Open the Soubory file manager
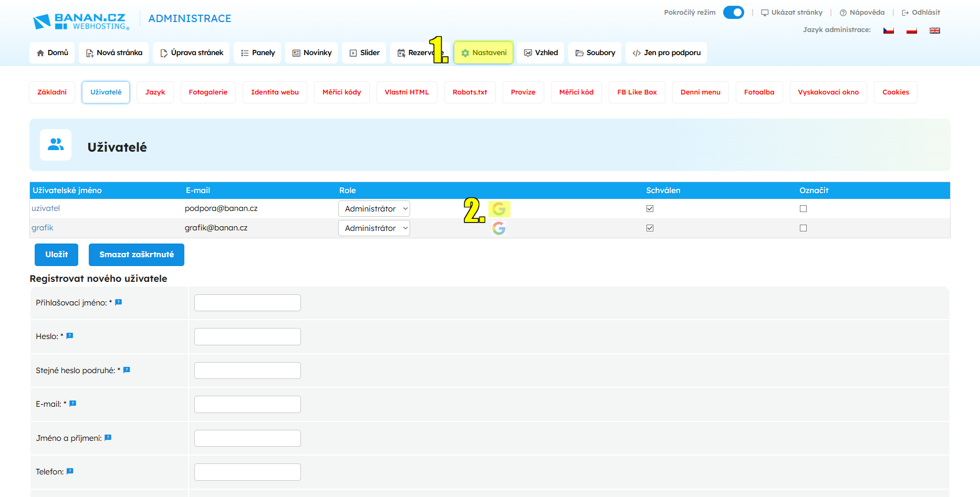 pos(595,53)
